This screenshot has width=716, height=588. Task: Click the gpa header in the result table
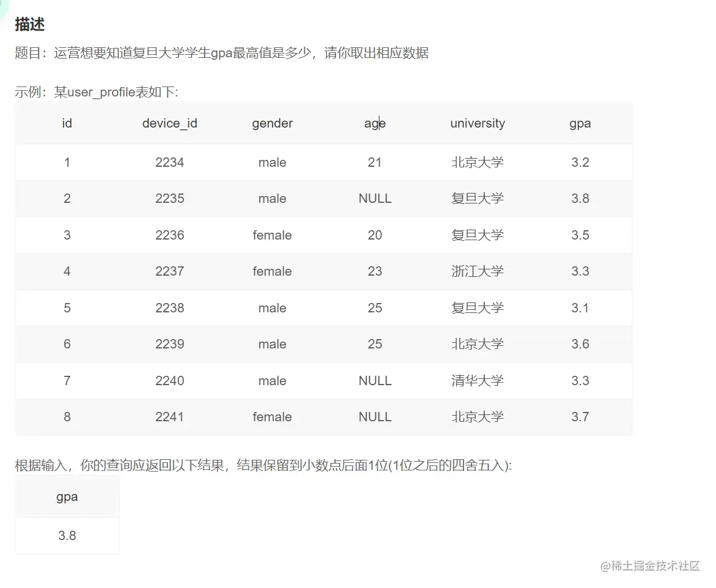pos(67,497)
